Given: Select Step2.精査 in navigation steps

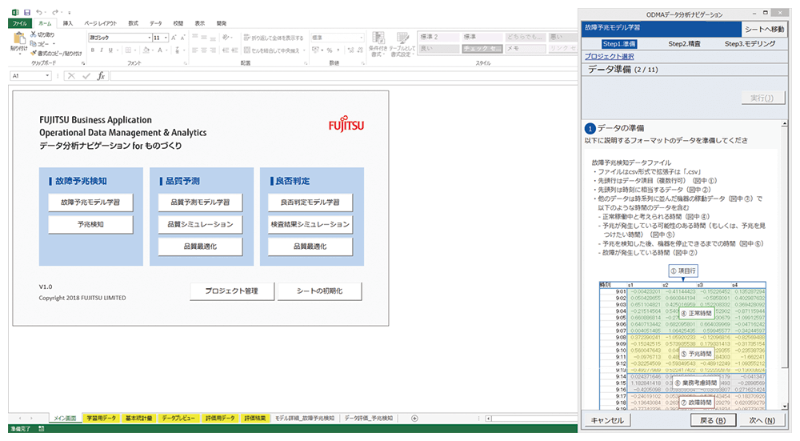Looking at the screenshot, I should pos(684,44).
